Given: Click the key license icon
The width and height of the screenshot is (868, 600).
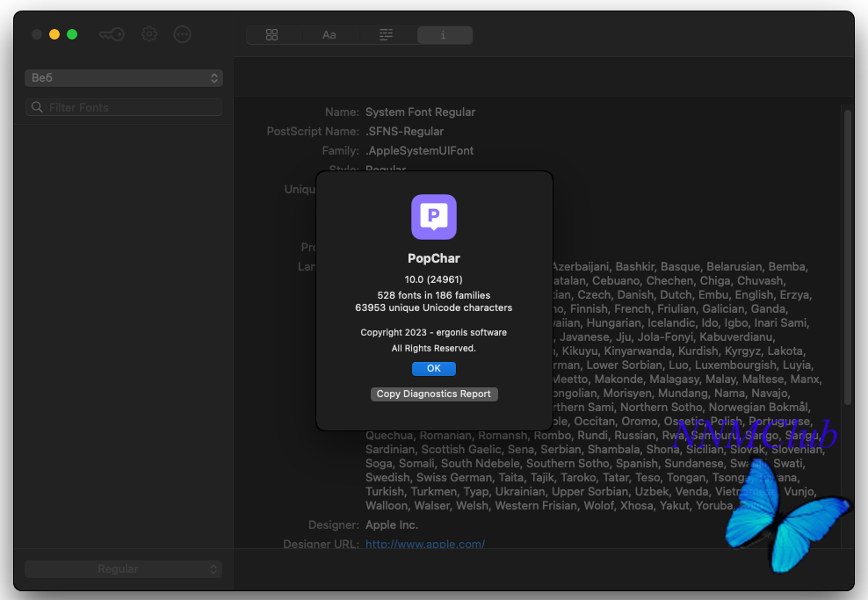Looking at the screenshot, I should point(112,35).
